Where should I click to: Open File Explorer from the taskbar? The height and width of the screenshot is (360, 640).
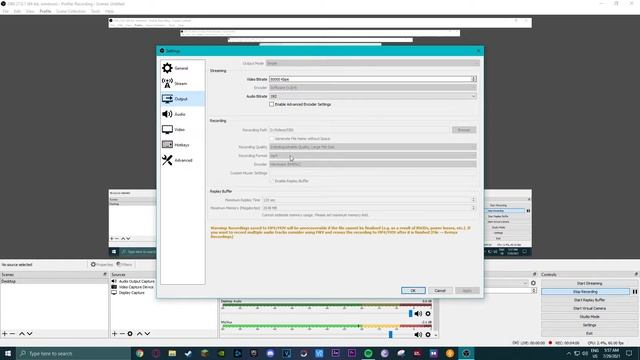click(172, 353)
